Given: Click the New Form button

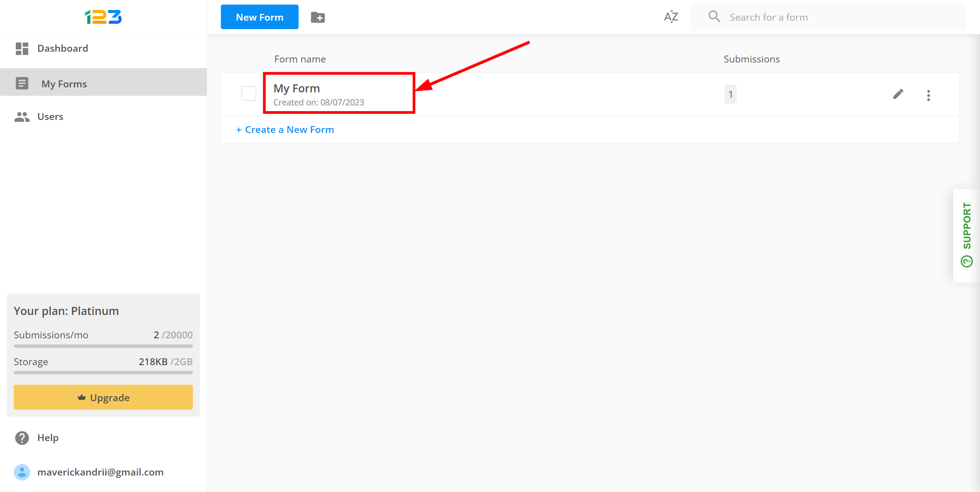Looking at the screenshot, I should click(260, 17).
